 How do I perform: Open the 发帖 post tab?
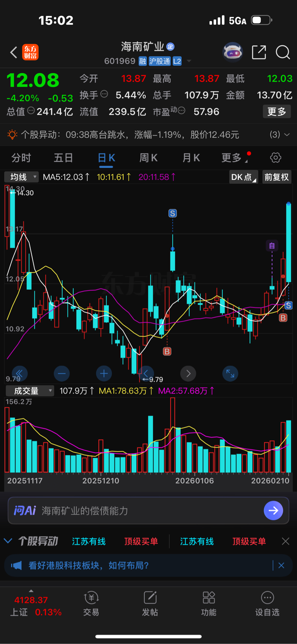150,604
